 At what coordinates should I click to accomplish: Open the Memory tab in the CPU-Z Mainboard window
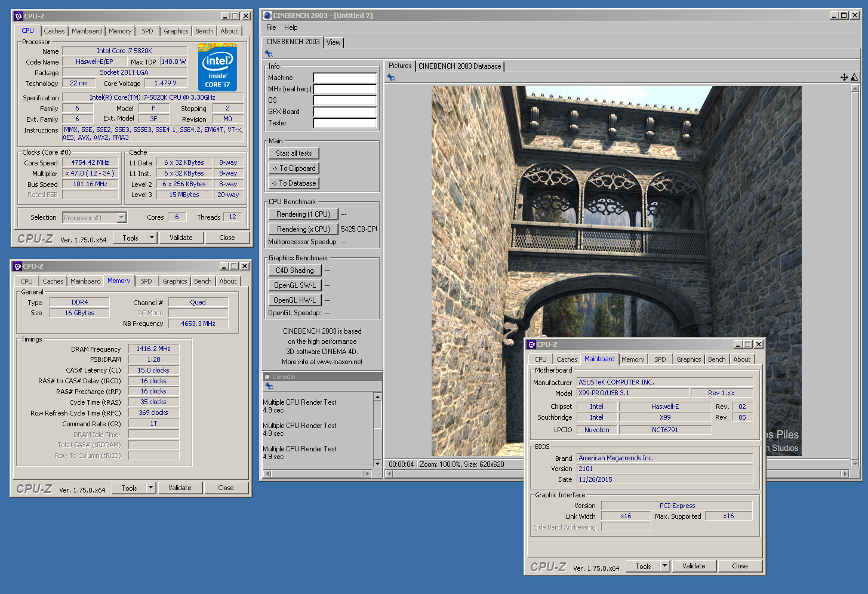click(x=633, y=359)
